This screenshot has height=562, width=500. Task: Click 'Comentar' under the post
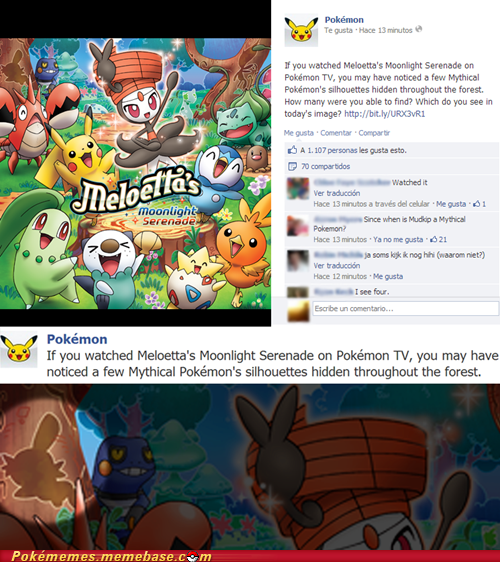pos(336,133)
